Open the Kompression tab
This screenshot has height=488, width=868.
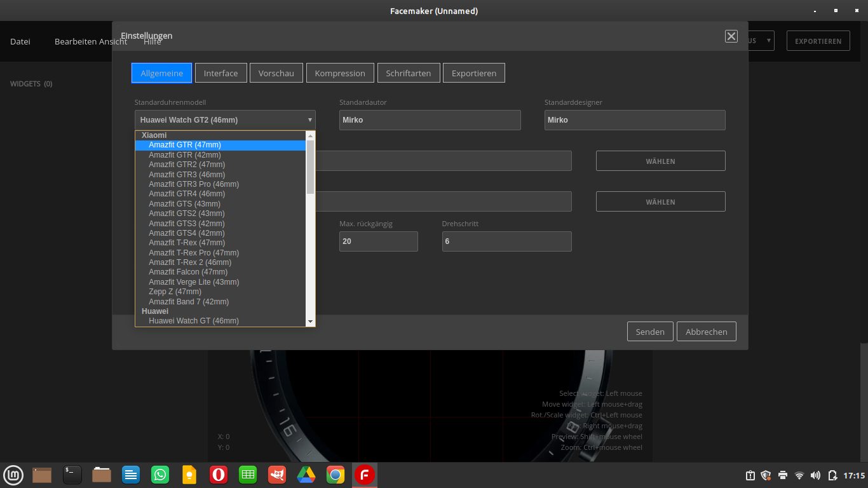coord(340,73)
